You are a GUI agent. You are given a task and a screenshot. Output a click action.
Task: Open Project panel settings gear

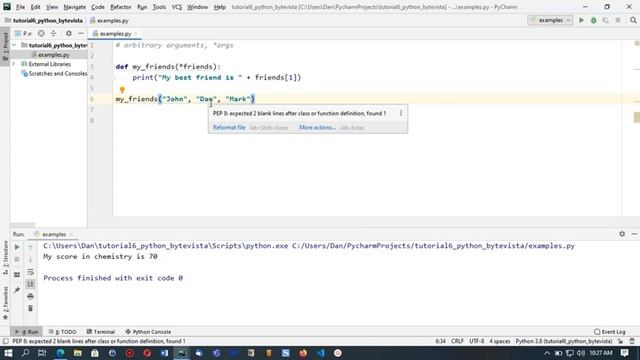[69, 33]
